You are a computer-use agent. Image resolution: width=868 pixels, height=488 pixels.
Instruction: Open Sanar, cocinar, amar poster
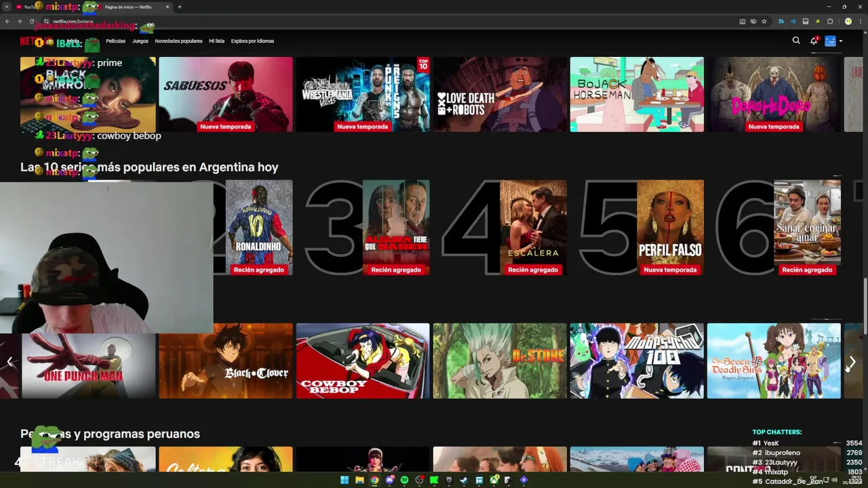tap(807, 227)
